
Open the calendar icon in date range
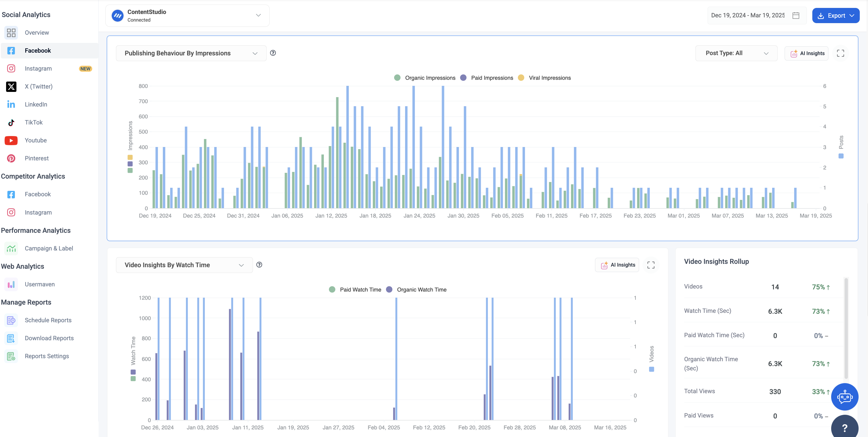coord(796,16)
